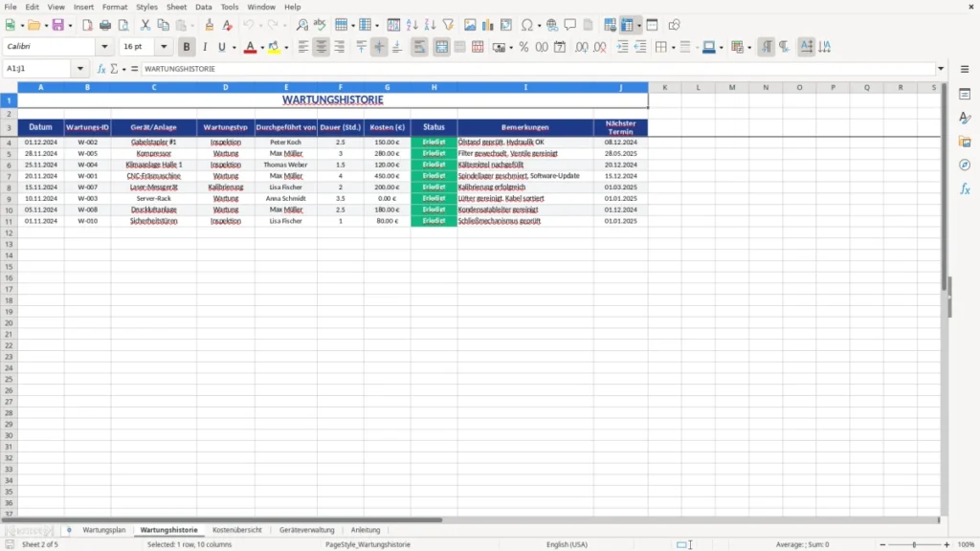Open the sidebar Gallery icon
The height and width of the screenshot is (551, 980).
point(965,142)
